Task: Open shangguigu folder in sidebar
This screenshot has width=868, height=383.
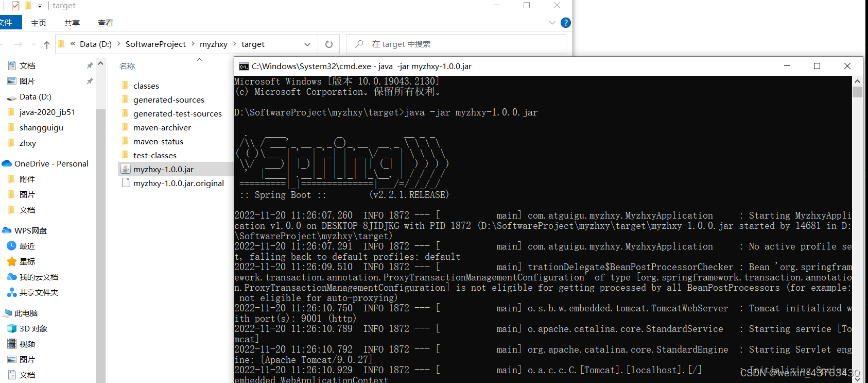Action: tap(41, 127)
